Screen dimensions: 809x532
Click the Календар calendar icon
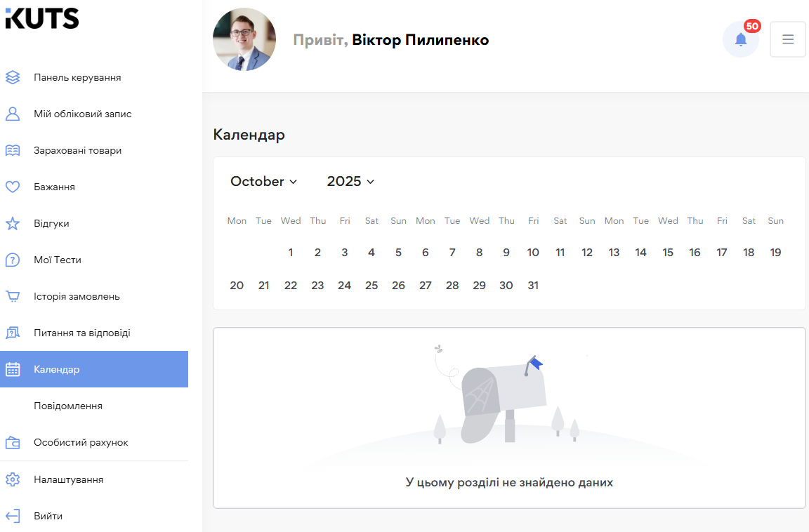[x=13, y=369]
